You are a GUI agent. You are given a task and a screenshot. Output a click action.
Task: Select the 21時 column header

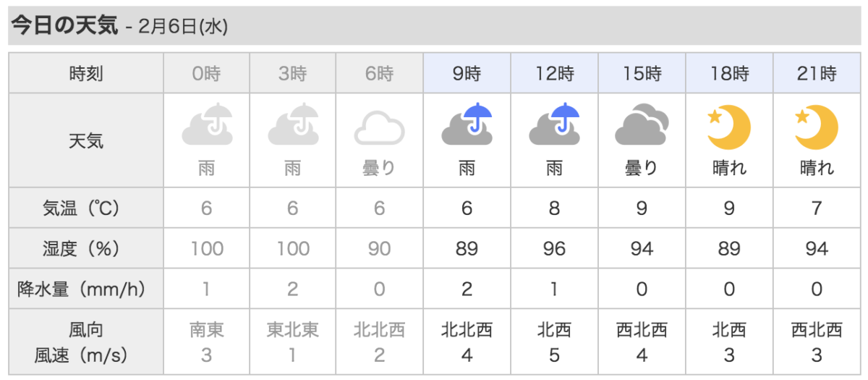pos(817,73)
